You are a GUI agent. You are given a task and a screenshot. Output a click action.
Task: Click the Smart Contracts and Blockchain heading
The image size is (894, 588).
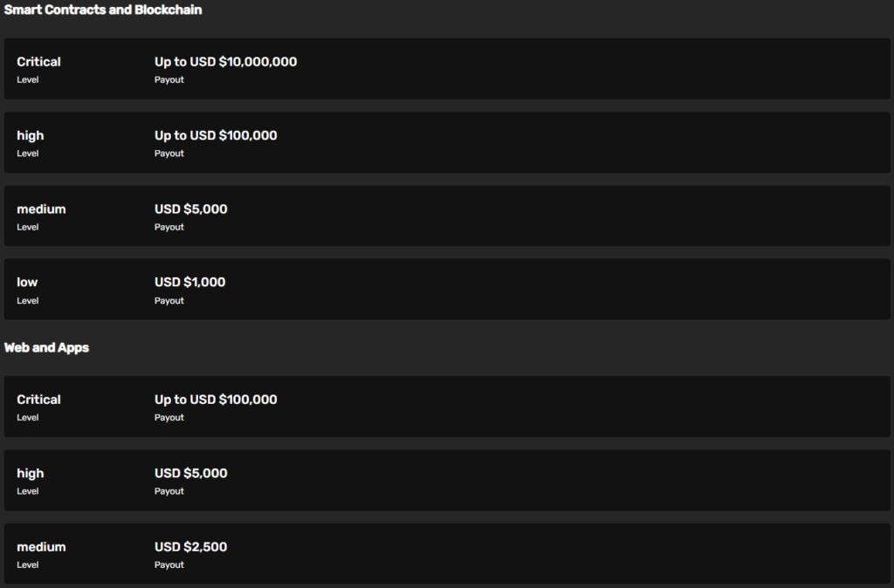(103, 10)
